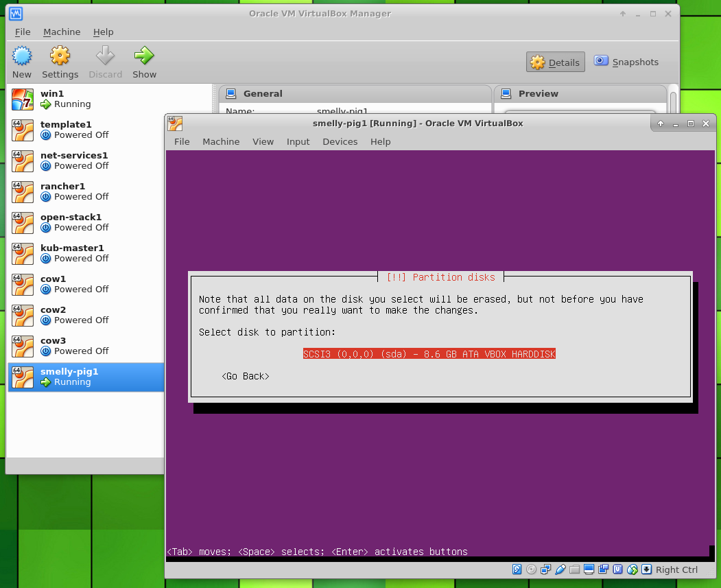Click the kub-master1 VM OS icon
Screen dimensions: 721x588
pos(23,254)
